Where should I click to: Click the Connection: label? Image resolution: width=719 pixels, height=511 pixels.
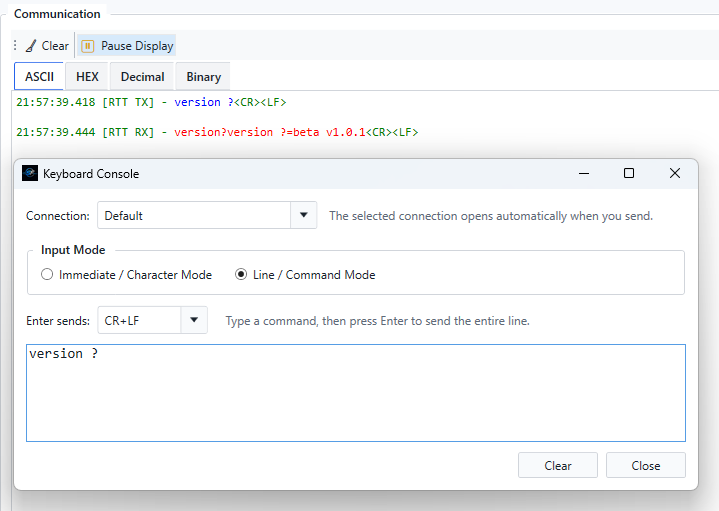tap(58, 216)
